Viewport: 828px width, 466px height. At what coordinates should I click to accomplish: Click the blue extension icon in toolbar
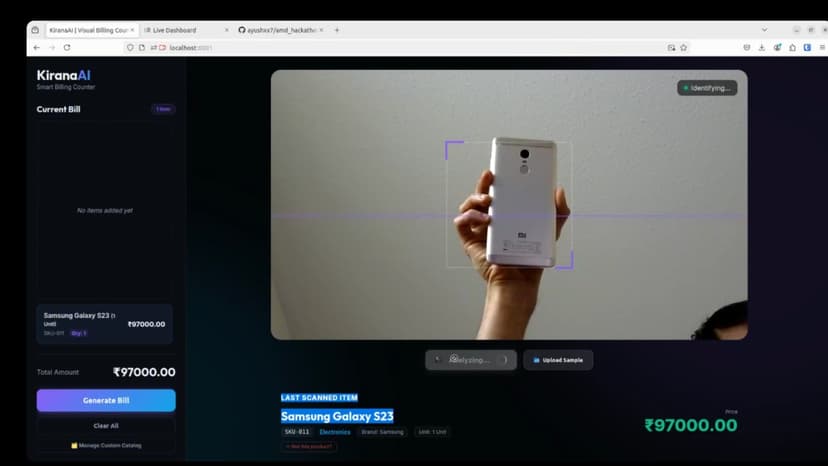click(x=807, y=48)
